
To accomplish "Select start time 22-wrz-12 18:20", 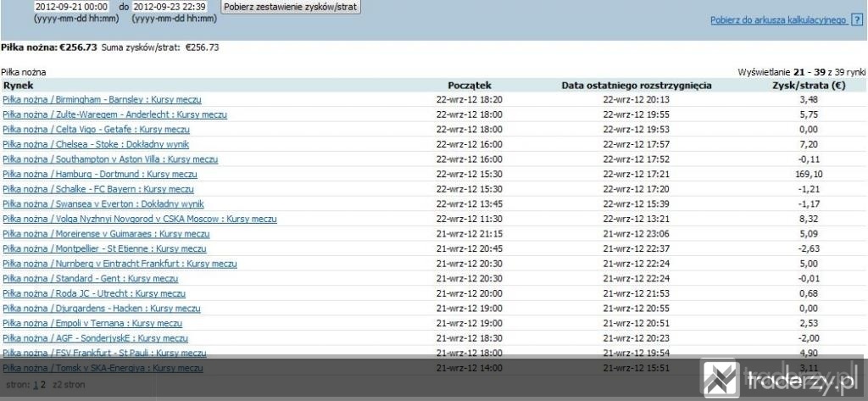I will click(x=470, y=100).
